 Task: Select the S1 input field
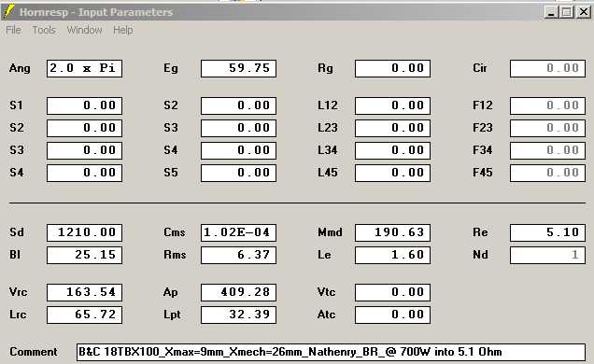click(x=84, y=105)
